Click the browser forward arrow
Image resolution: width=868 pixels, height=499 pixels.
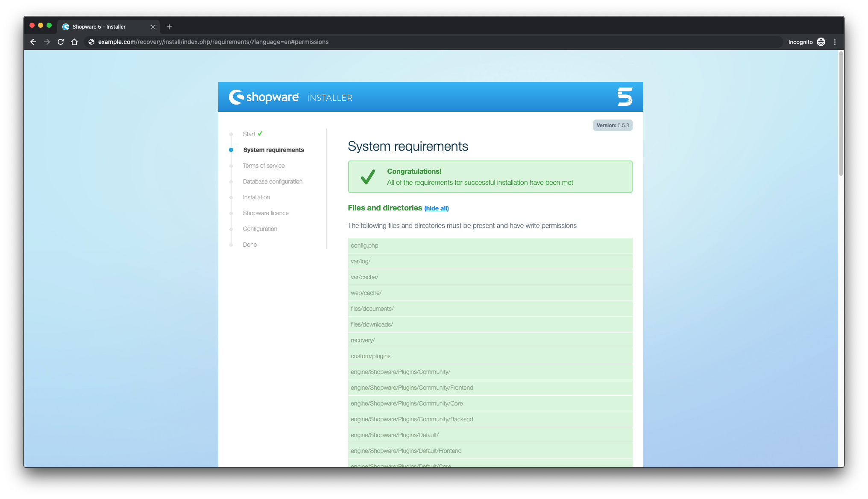pyautogui.click(x=47, y=42)
